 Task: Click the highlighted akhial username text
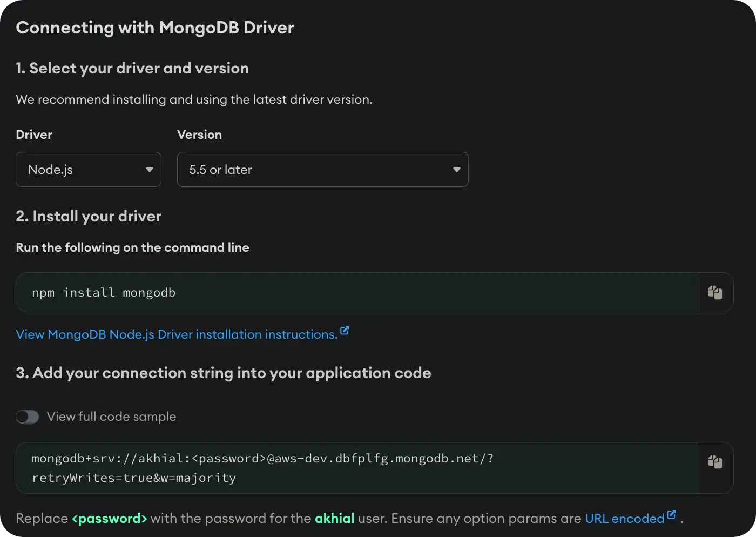pos(334,519)
